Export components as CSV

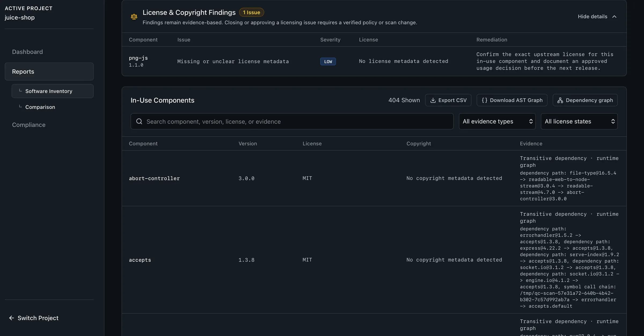click(x=448, y=100)
